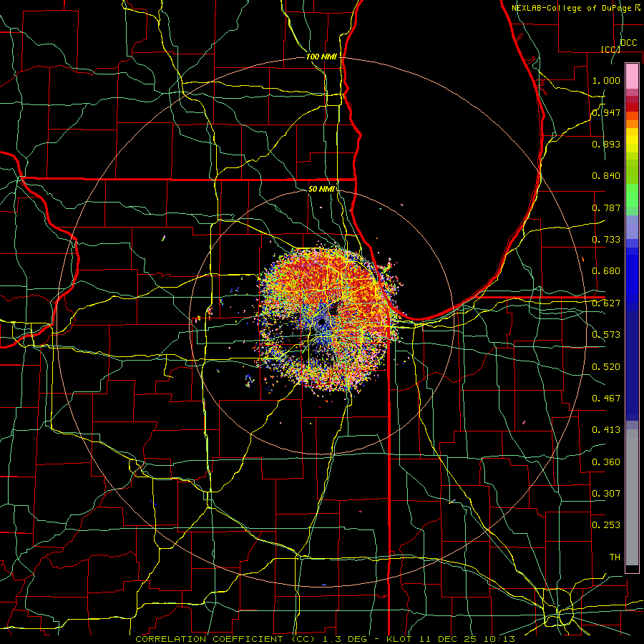This screenshot has height=644, width=644.
Task: Select the 0.413 legend value
Action: [606, 430]
